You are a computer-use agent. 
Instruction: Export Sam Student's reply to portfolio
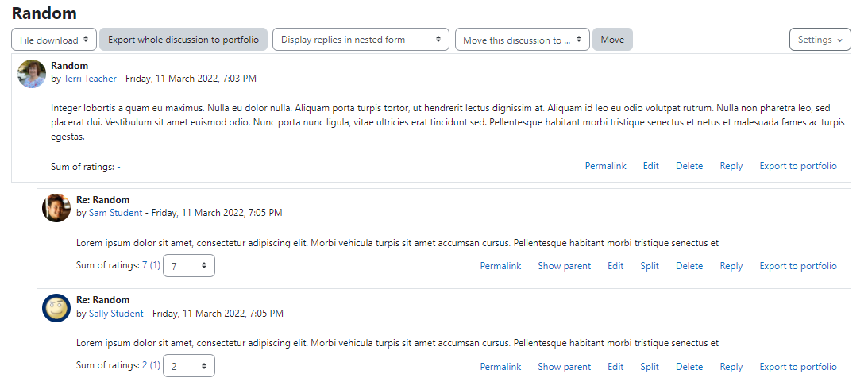click(797, 266)
